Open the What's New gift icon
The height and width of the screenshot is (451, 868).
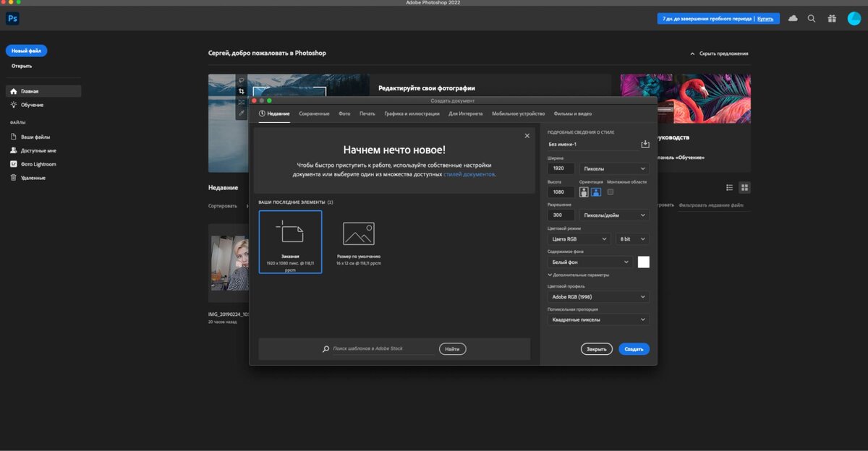[x=832, y=18]
